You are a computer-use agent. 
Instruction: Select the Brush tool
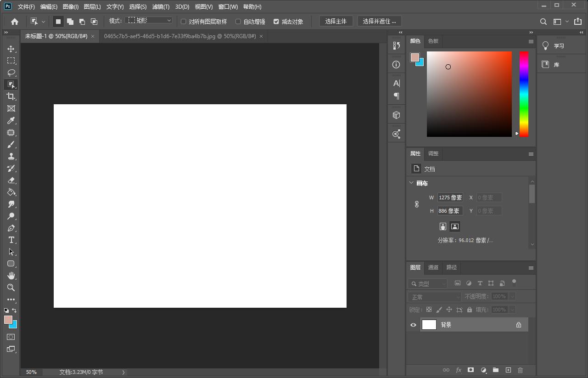(x=11, y=144)
